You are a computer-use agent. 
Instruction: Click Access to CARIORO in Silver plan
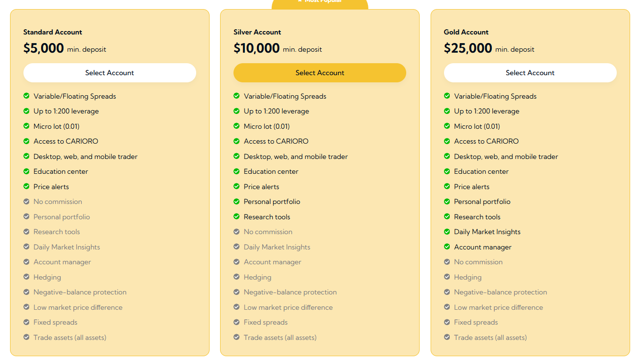coord(276,141)
